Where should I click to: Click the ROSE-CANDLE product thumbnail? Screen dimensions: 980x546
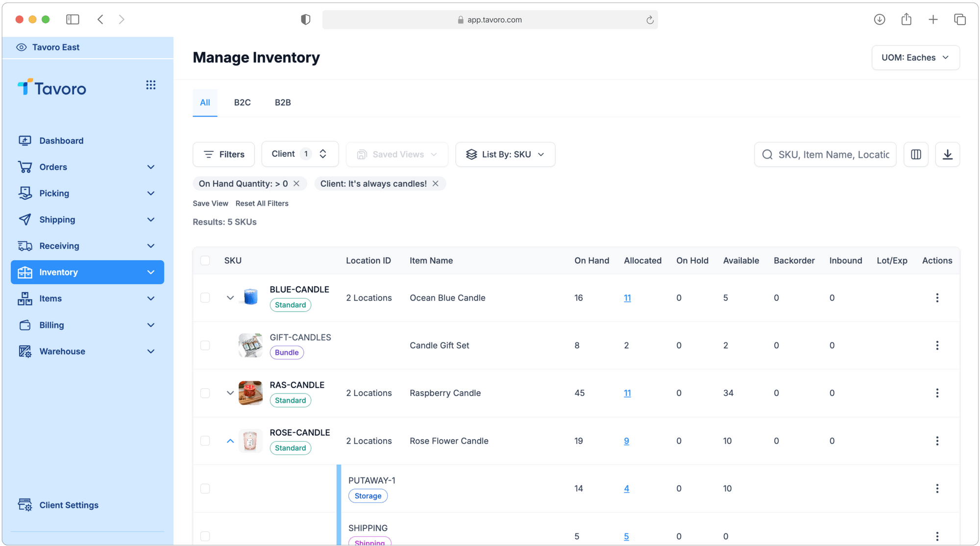pos(250,441)
